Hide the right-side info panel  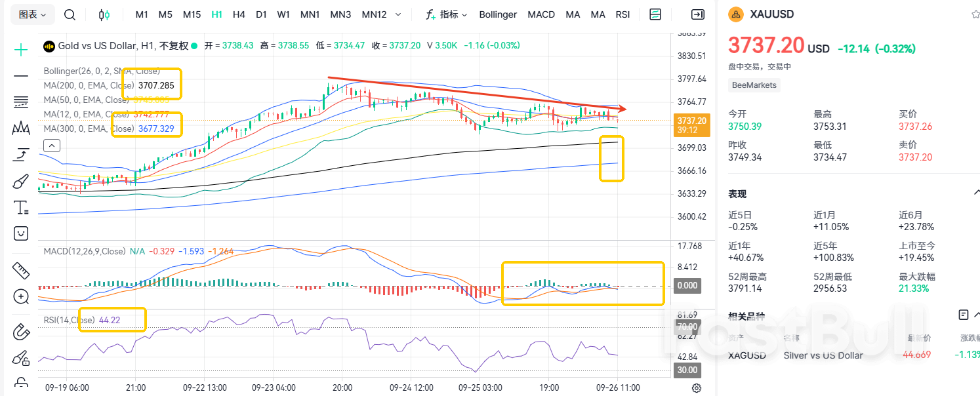(x=698, y=14)
